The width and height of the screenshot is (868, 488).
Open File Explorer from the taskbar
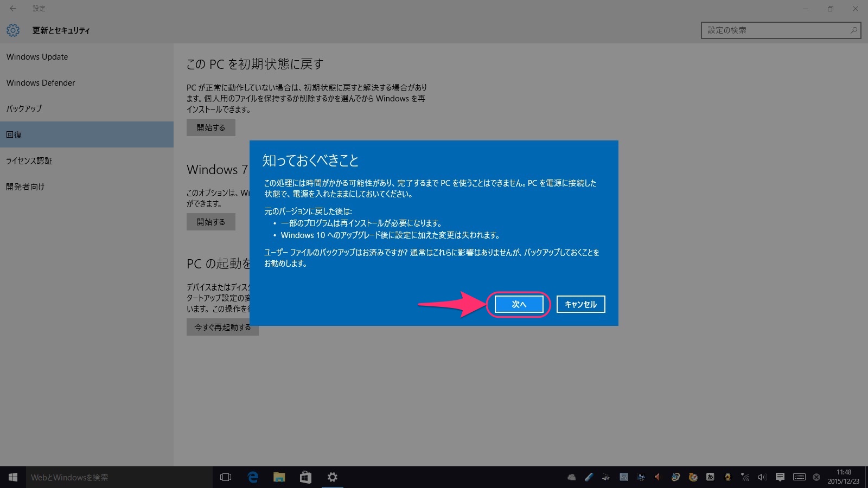click(x=279, y=477)
